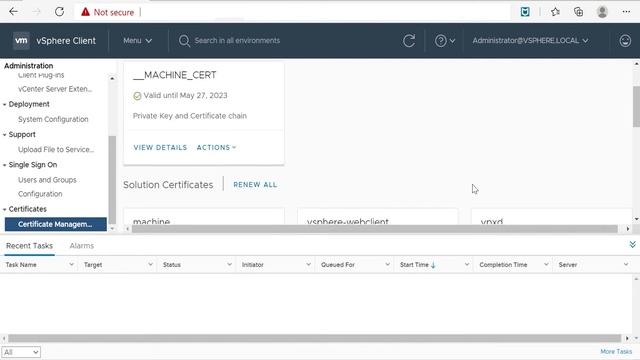Click the Recent Tasks horizontal scrollbar

tap(314, 338)
